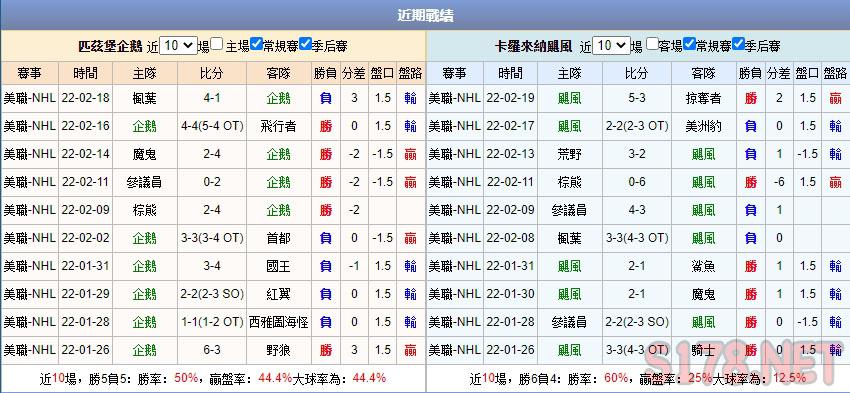Open 楓葉 home team in 22-02-18 row
Image resolution: width=850 pixels, height=393 pixels.
coord(144,98)
